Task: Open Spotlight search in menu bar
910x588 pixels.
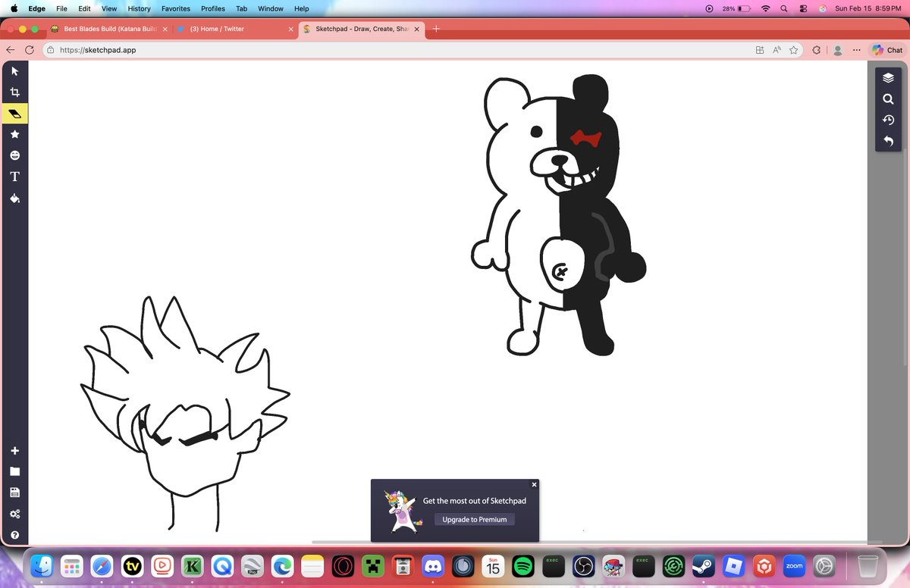Action: coord(784,8)
